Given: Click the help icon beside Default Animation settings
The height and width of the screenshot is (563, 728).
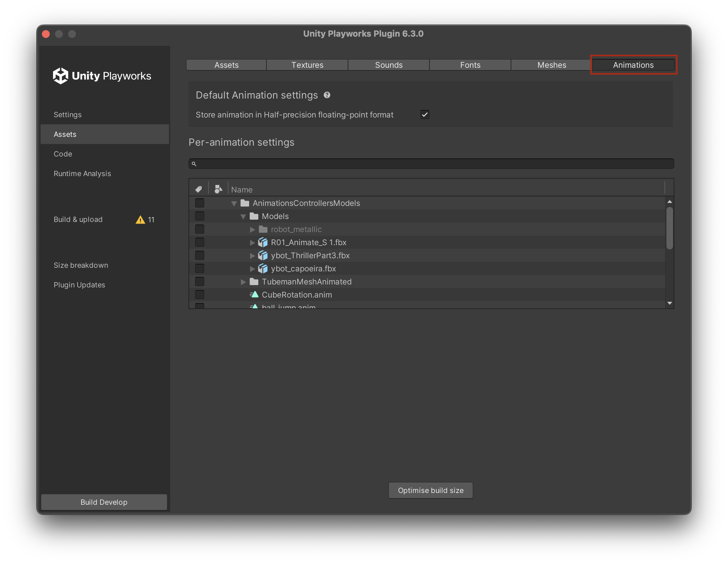Looking at the screenshot, I should click(x=327, y=95).
